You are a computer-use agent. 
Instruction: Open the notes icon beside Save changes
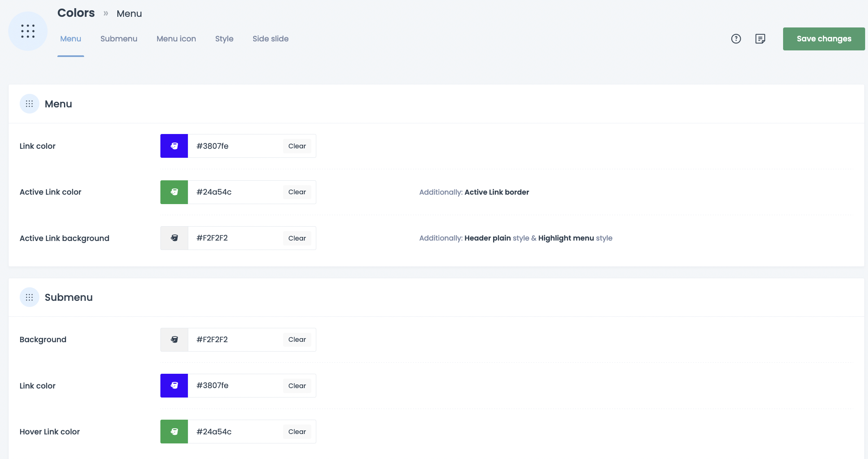point(760,39)
